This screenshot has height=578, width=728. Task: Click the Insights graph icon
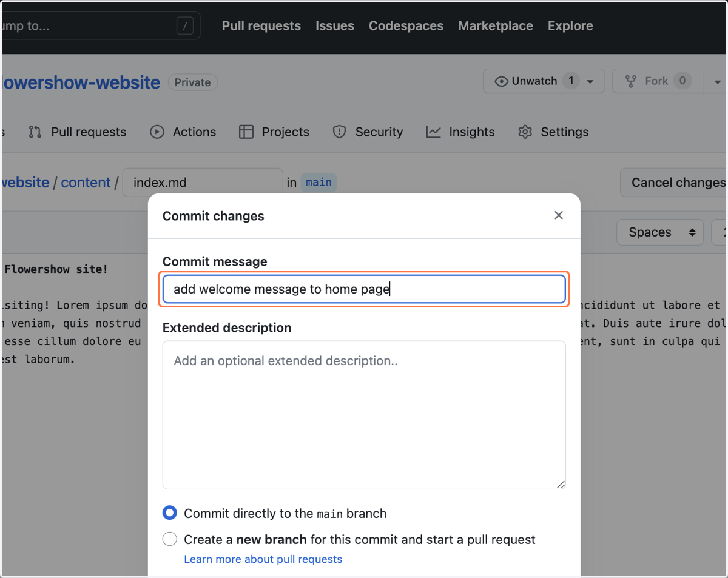pyautogui.click(x=433, y=132)
